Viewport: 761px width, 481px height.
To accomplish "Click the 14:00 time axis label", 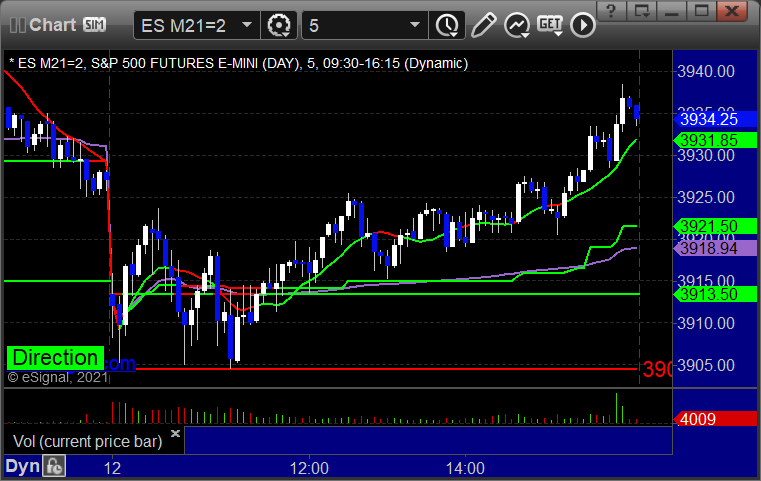I will click(x=465, y=468).
